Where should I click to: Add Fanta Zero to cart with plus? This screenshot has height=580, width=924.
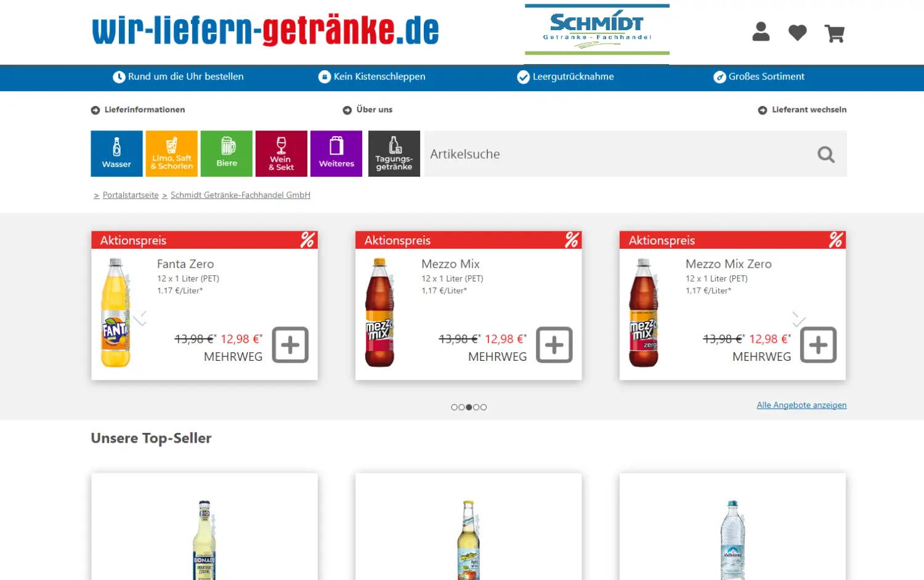pyautogui.click(x=290, y=345)
